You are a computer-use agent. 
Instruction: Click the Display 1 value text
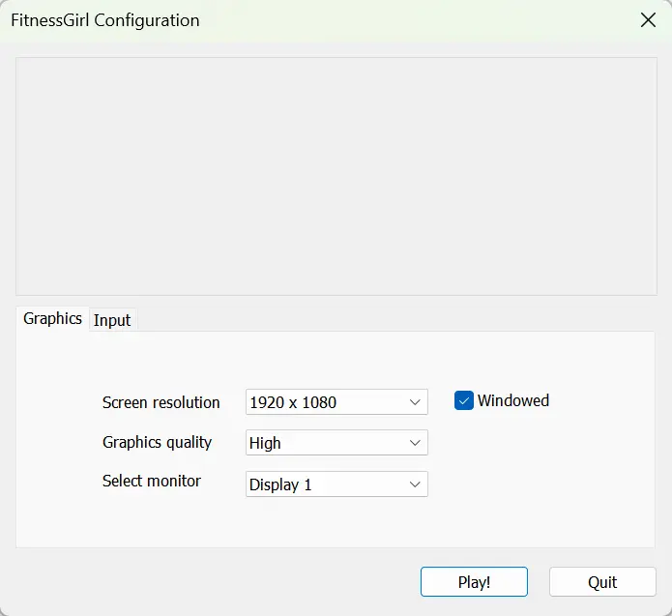pyautogui.click(x=280, y=484)
